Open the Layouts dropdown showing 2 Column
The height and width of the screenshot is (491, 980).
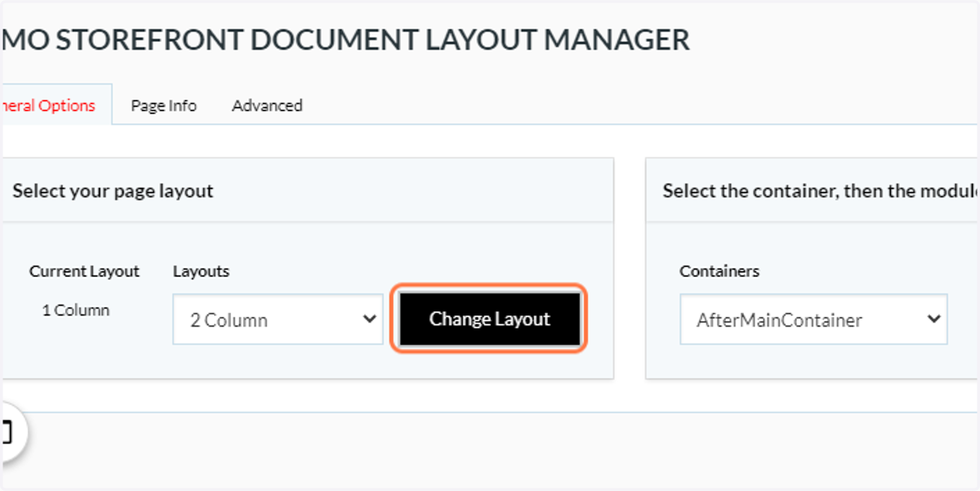click(x=278, y=319)
